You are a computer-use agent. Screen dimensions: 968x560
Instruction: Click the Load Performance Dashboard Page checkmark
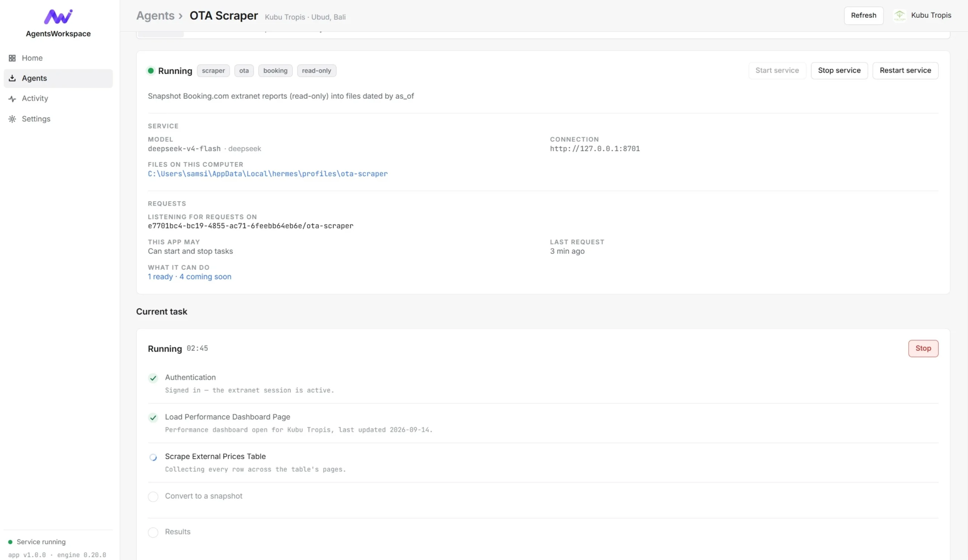[x=153, y=418]
